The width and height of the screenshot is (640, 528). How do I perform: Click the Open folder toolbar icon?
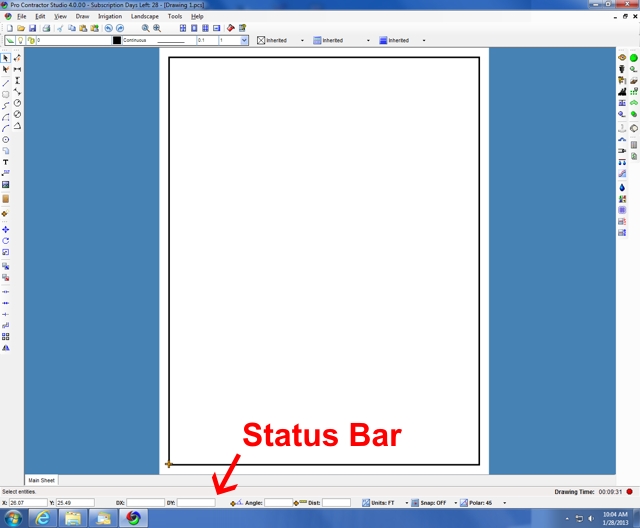click(20, 28)
